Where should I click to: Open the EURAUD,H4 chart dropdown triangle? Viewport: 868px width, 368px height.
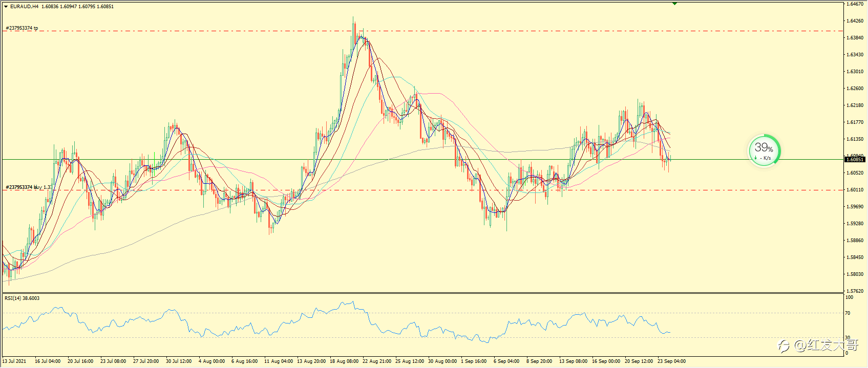click(6, 7)
